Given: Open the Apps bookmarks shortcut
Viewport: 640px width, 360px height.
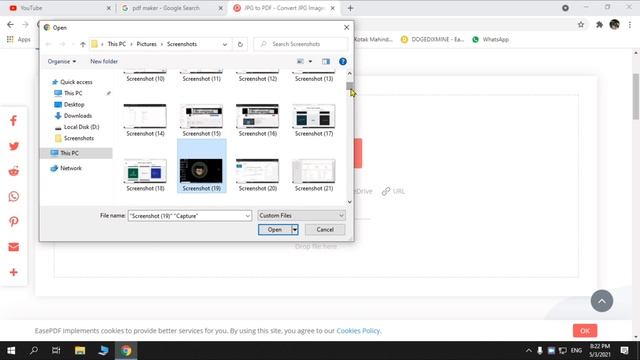Looking at the screenshot, I should pyautogui.click(x=19, y=40).
